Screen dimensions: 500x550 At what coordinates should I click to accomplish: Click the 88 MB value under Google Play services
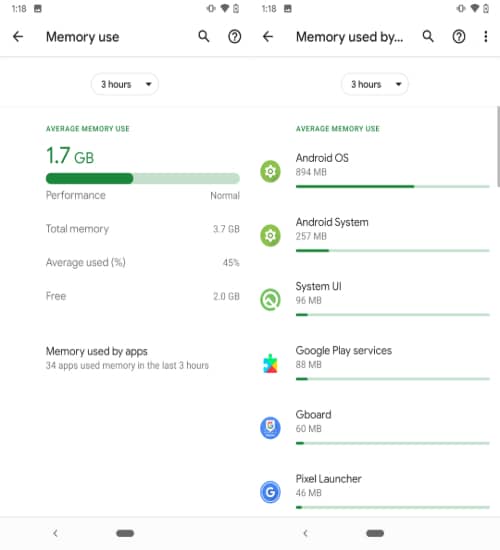(308, 364)
